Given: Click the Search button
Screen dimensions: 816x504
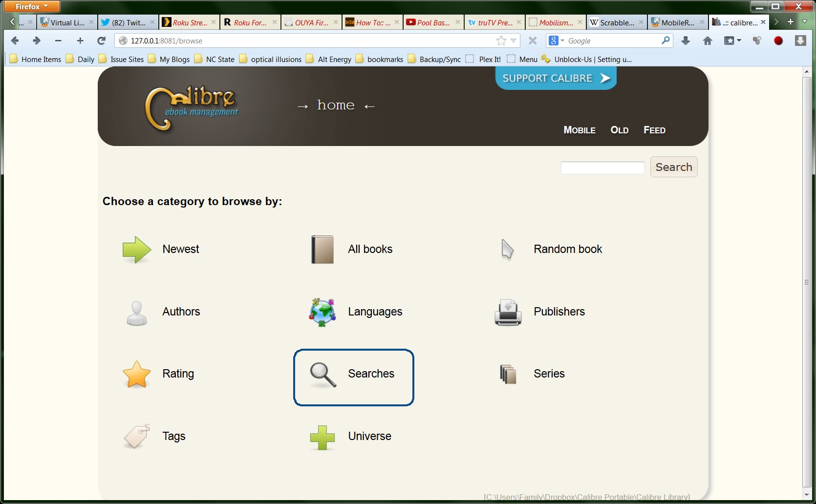Looking at the screenshot, I should click(x=673, y=167).
